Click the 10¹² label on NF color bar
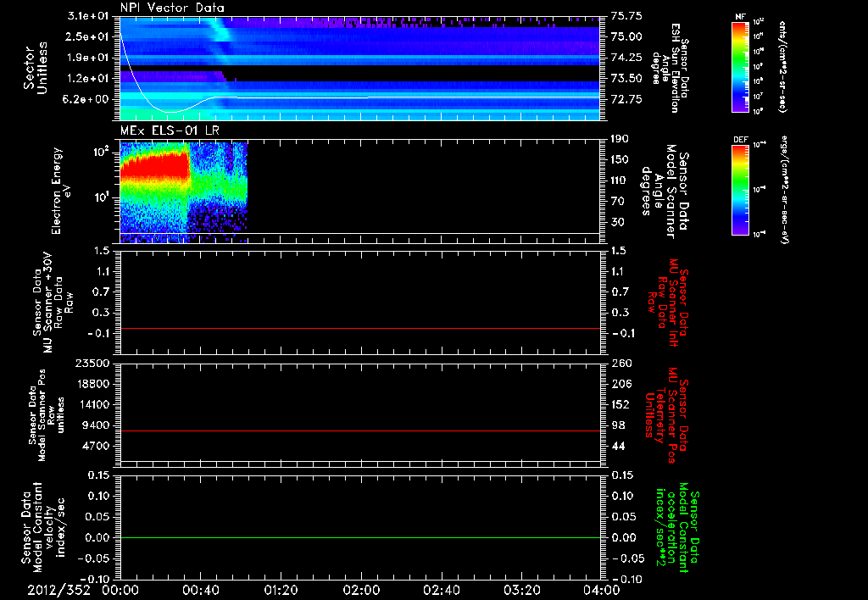This screenshot has width=868, height=600. (759, 21)
